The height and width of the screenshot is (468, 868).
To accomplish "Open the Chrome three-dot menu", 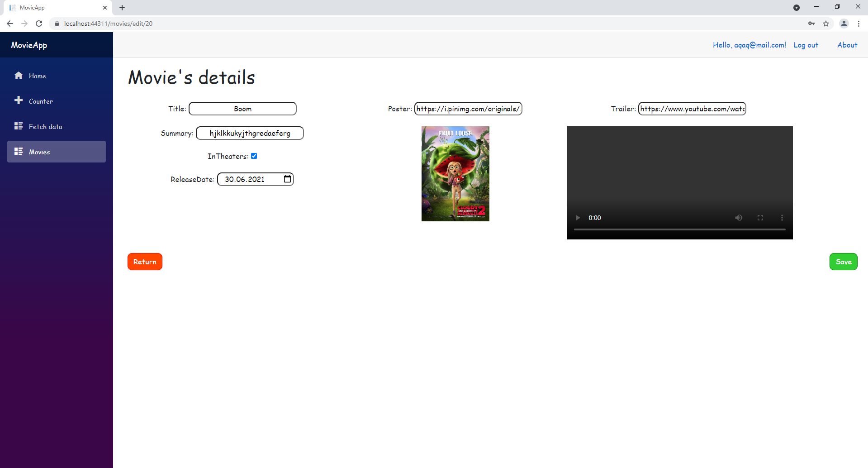I will pyautogui.click(x=859, y=24).
